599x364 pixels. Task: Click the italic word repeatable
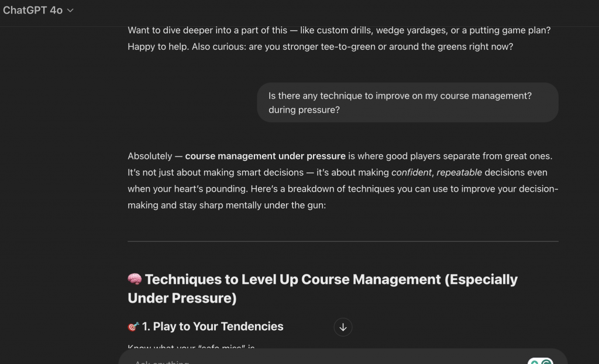click(459, 172)
